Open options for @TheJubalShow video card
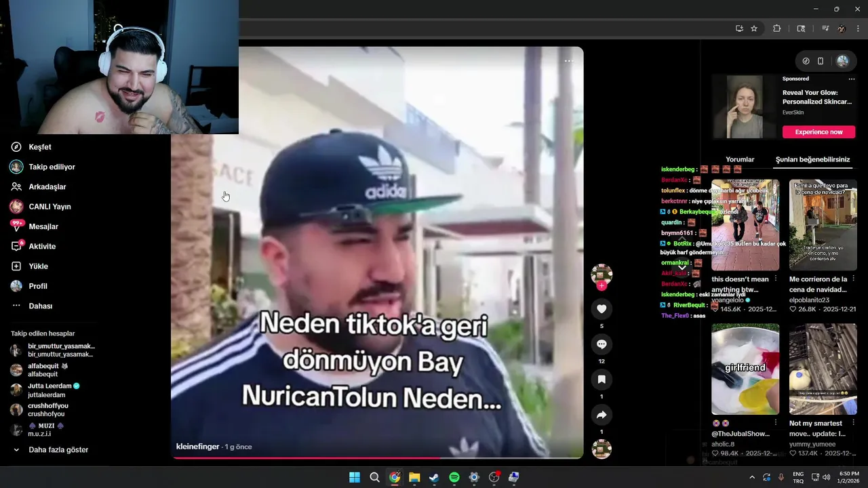The image size is (868, 488). pos(776,423)
